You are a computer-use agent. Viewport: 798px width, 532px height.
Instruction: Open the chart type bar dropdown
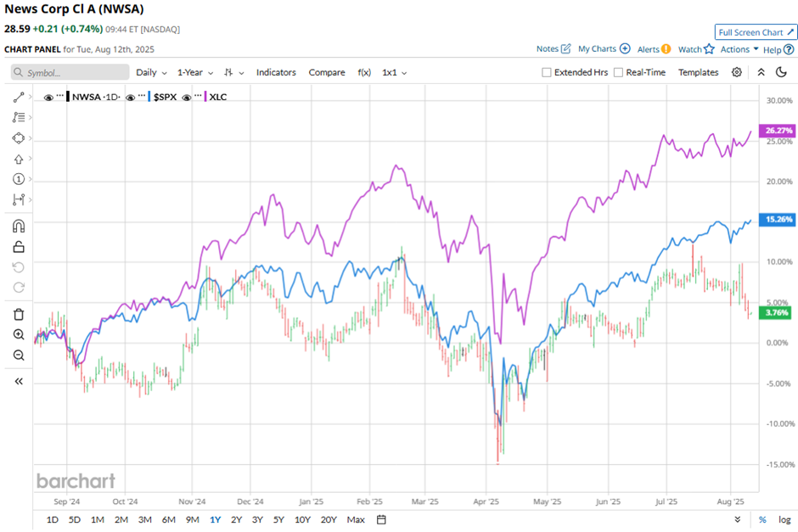click(233, 72)
